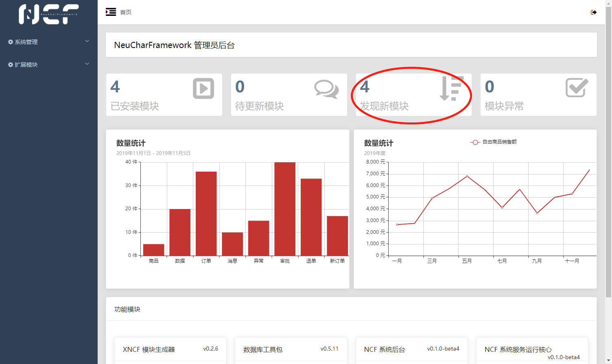The height and width of the screenshot is (364, 612).
Task: Open the 模块异常 label
Action: pos(504,106)
